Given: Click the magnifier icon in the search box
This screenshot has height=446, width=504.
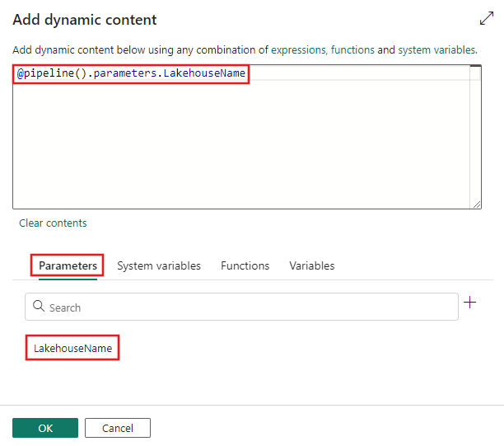Looking at the screenshot, I should tap(38, 308).
